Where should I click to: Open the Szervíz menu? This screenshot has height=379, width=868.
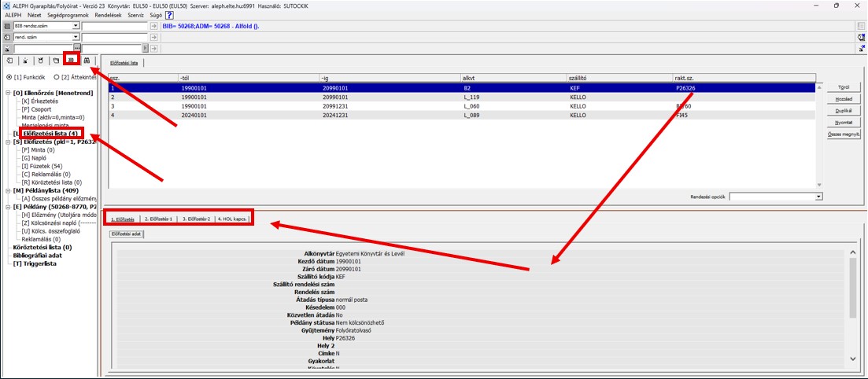tap(135, 16)
